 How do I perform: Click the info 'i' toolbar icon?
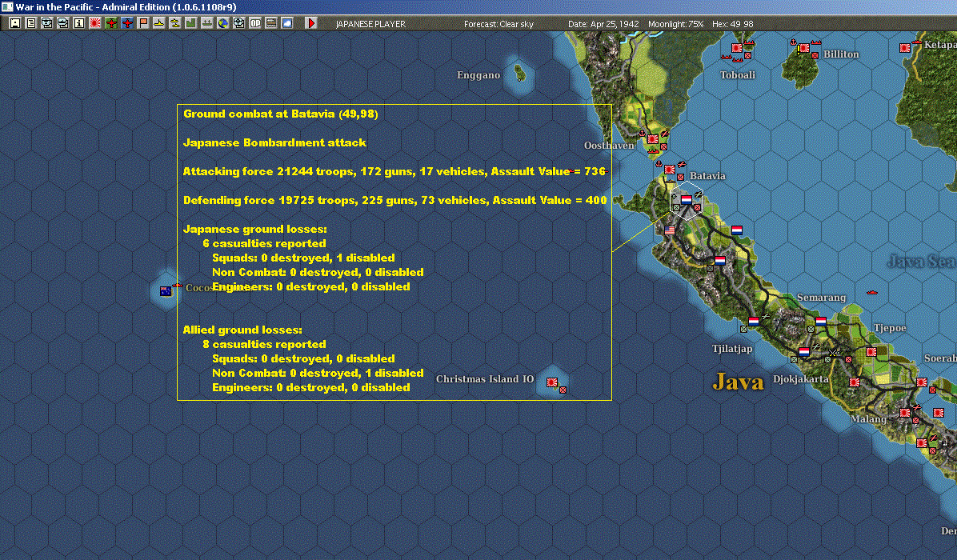coord(79,23)
